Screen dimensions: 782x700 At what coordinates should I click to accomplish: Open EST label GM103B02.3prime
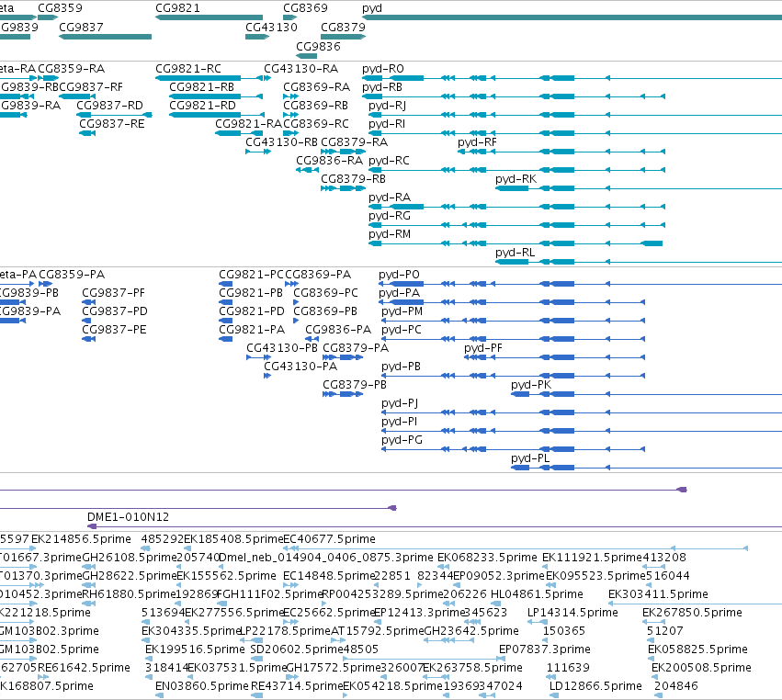point(49,631)
